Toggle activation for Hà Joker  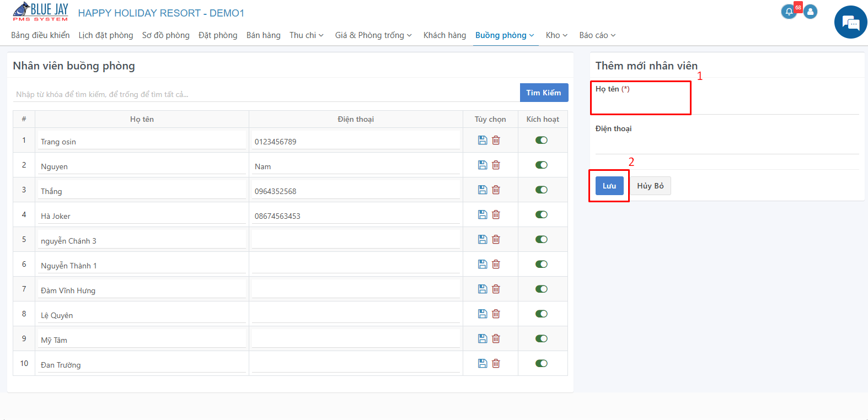pyautogui.click(x=542, y=214)
